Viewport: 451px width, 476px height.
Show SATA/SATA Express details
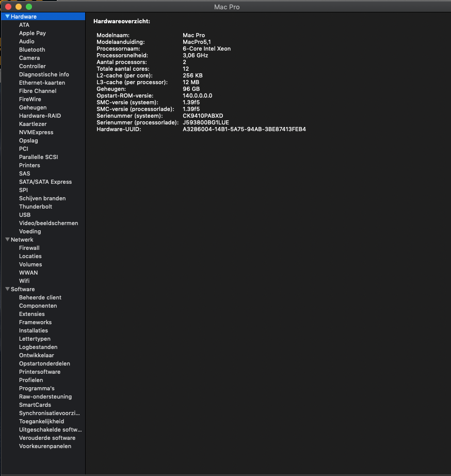(45, 182)
